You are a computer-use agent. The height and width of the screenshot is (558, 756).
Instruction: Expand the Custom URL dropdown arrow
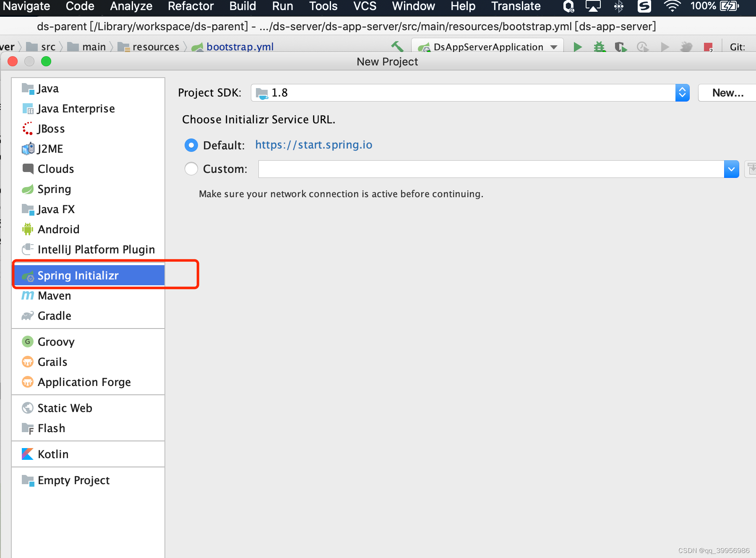tap(731, 169)
